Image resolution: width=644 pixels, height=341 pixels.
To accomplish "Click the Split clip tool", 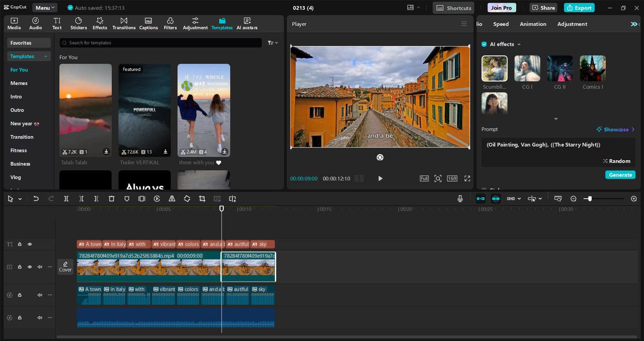I will 66,199.
